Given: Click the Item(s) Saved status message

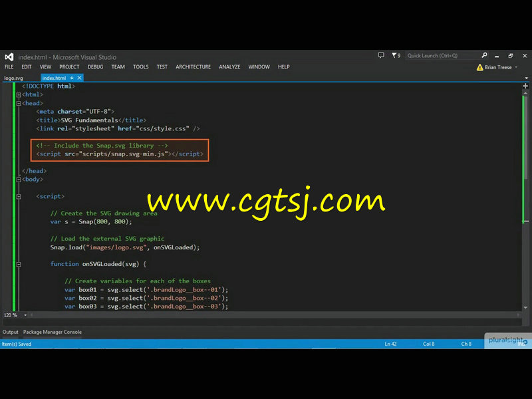Looking at the screenshot, I should coord(16,344).
